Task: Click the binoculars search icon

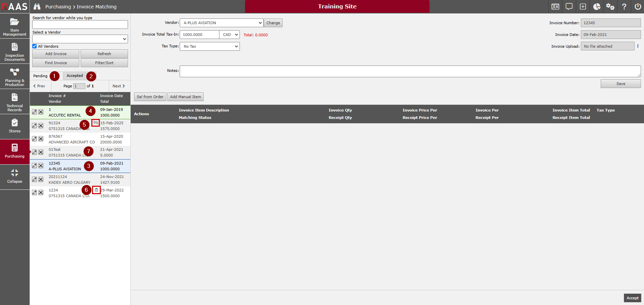Action: [37, 6]
